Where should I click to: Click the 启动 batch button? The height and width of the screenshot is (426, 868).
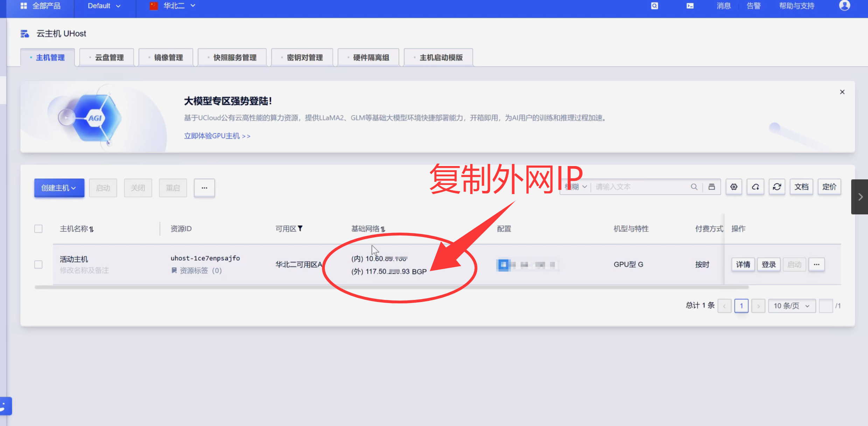pyautogui.click(x=103, y=188)
